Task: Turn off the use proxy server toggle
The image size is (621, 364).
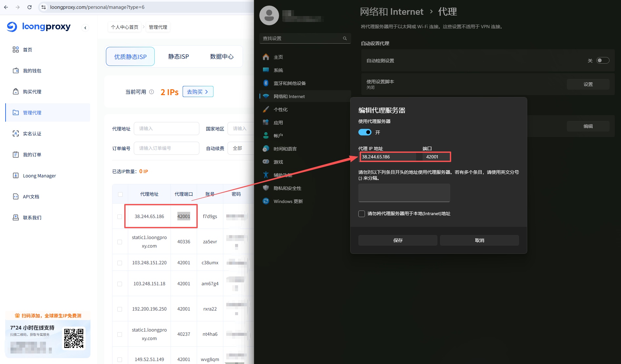Action: (365, 132)
